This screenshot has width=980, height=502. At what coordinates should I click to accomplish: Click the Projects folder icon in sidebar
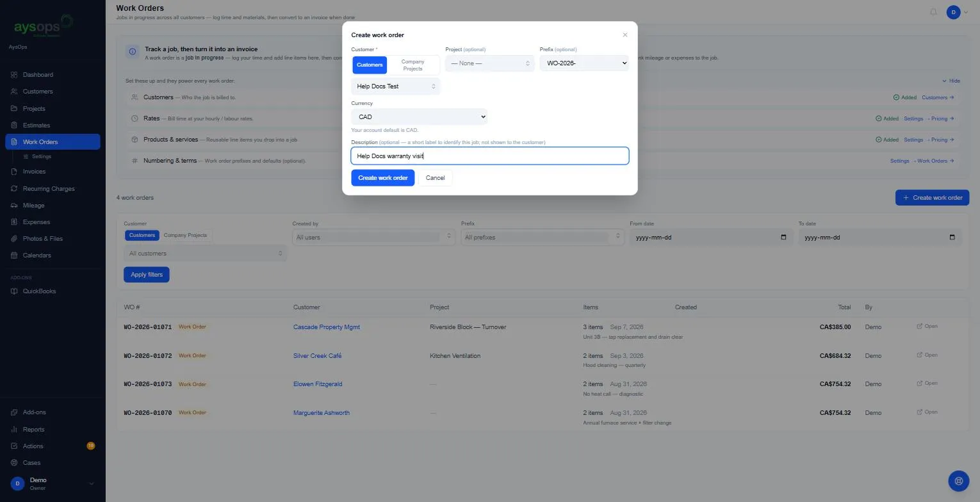[14, 109]
